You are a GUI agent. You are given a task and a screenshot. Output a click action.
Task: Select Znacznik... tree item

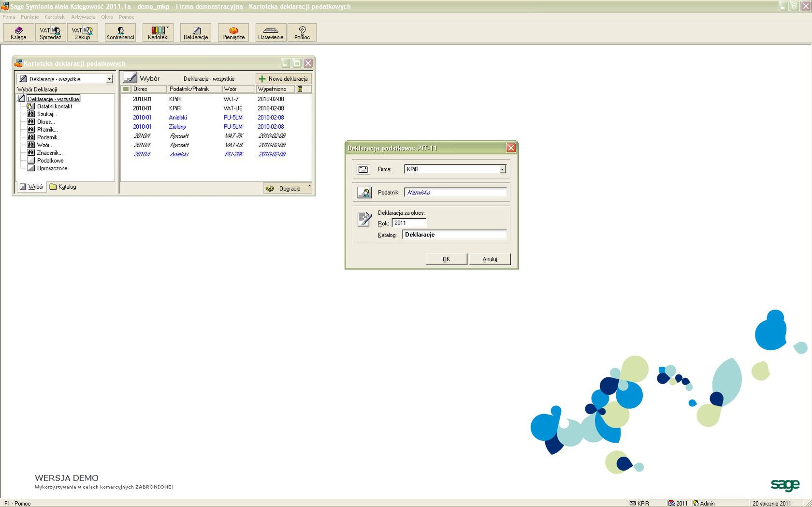(49, 153)
